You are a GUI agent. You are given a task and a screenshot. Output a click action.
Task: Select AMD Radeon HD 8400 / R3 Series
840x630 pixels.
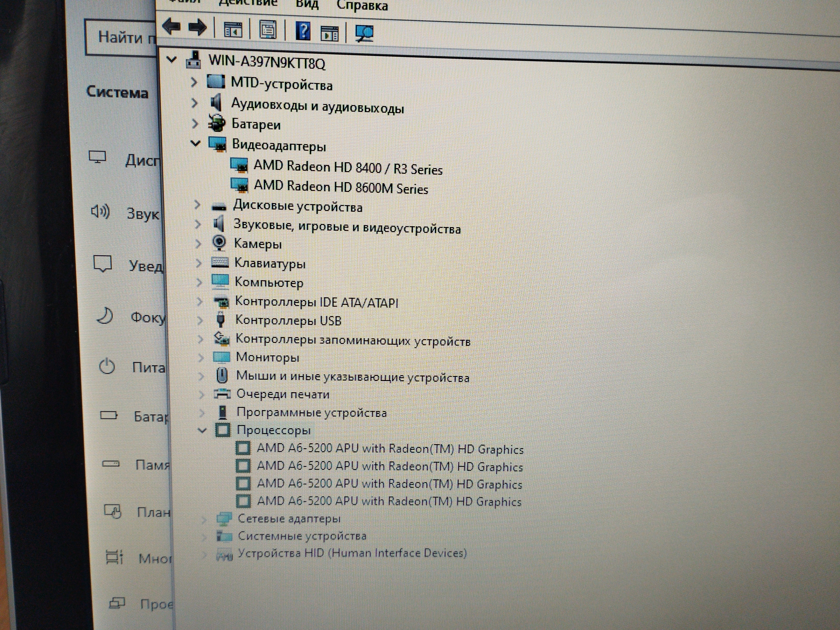(x=348, y=168)
